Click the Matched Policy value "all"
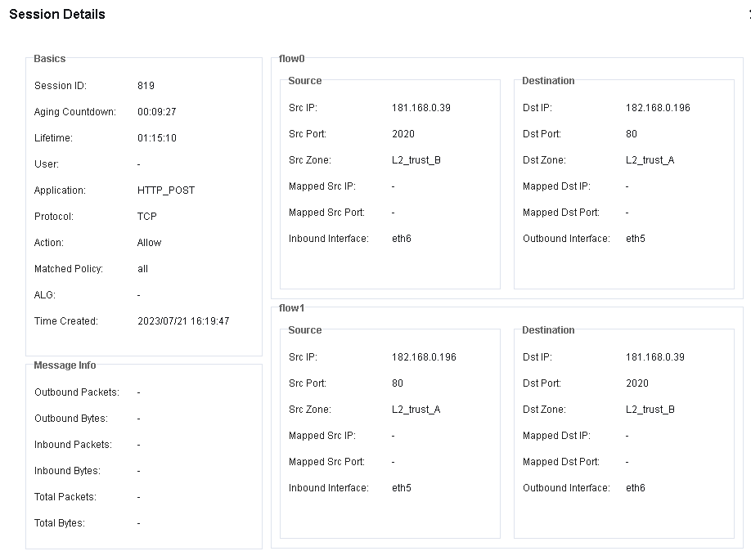The height and width of the screenshot is (560, 751). pyautogui.click(x=143, y=269)
